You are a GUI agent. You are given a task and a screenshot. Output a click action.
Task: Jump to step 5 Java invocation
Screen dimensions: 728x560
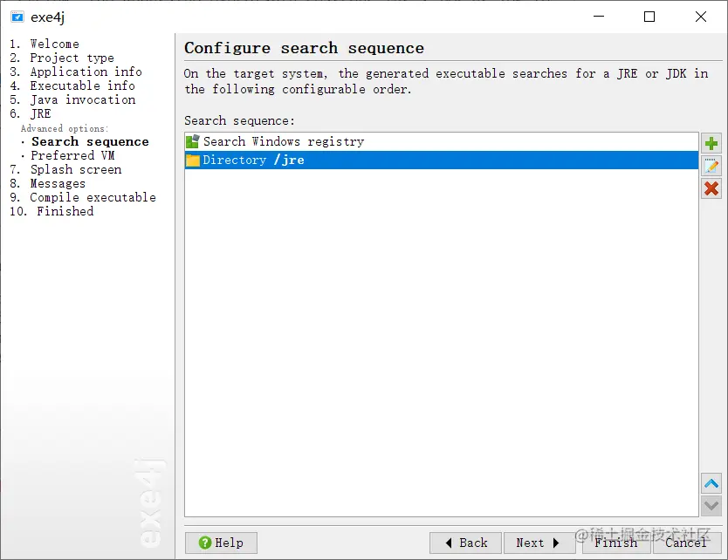point(72,99)
